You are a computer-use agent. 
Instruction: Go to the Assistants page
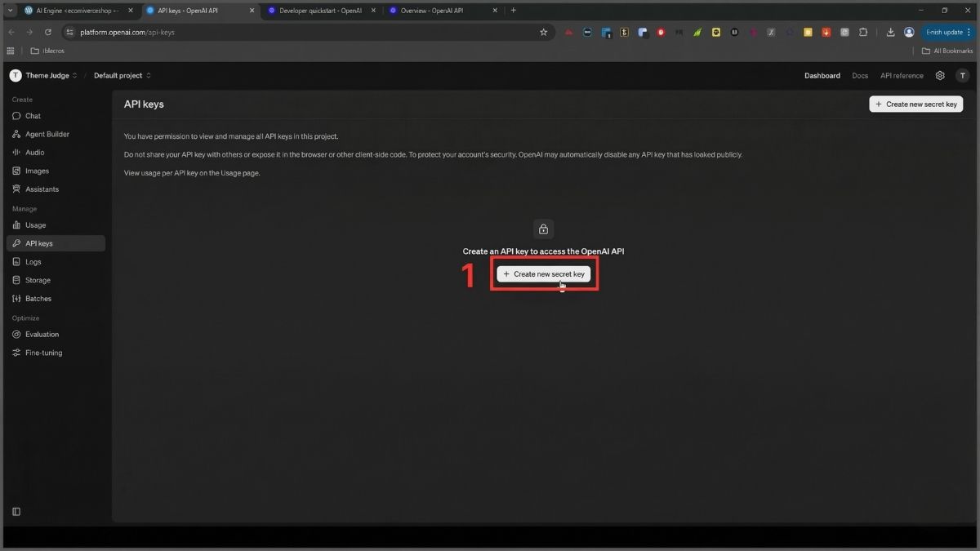coord(42,189)
